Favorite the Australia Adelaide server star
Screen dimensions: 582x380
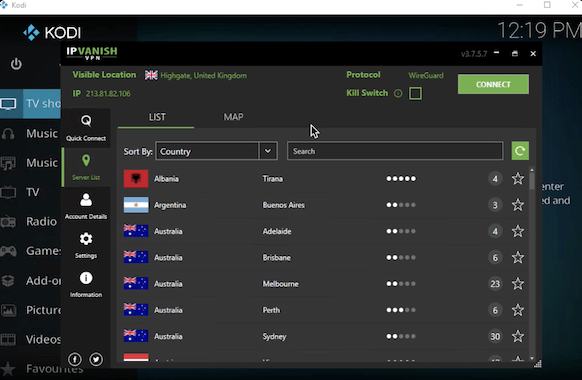point(518,232)
